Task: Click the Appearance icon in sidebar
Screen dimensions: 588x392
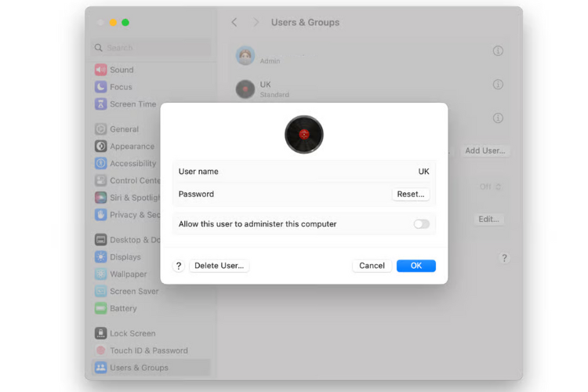Action: 100,147
